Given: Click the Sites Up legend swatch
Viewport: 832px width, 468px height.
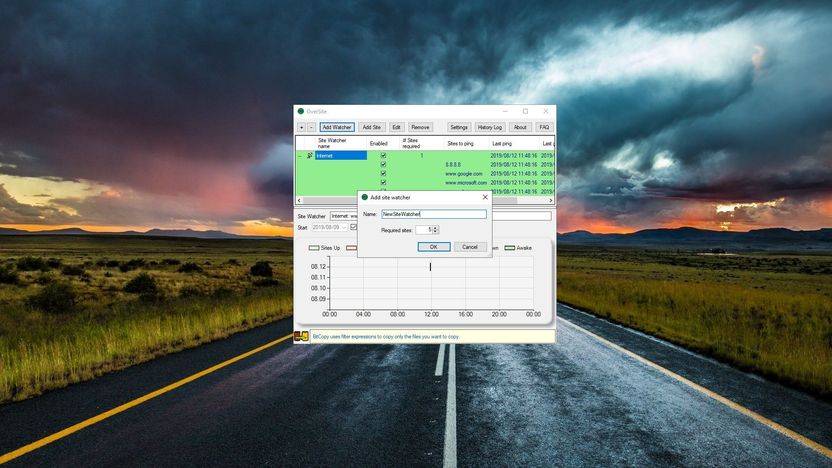Looking at the screenshot, I should [314, 248].
